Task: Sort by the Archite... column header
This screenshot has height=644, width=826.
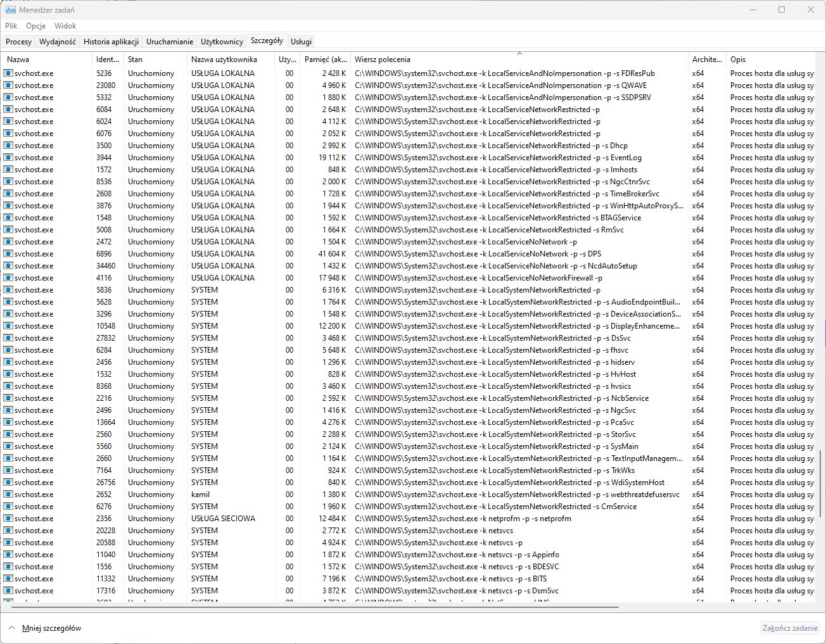Action: coord(708,60)
